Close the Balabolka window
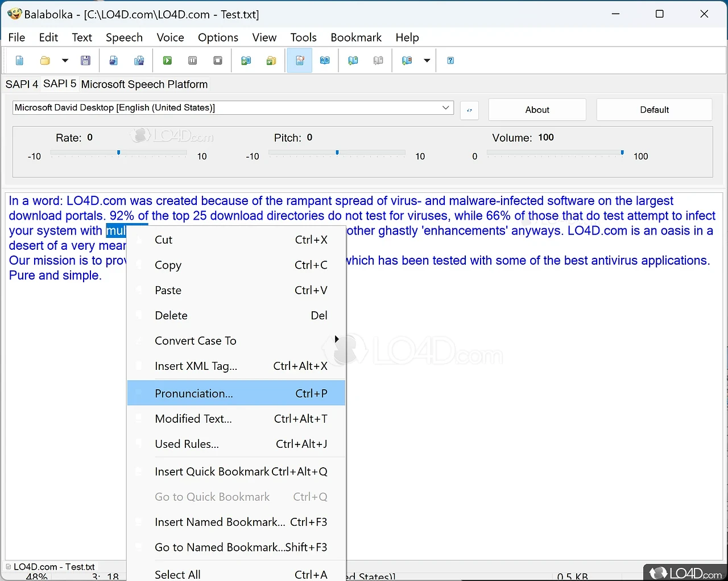This screenshot has width=728, height=581. pos(704,14)
